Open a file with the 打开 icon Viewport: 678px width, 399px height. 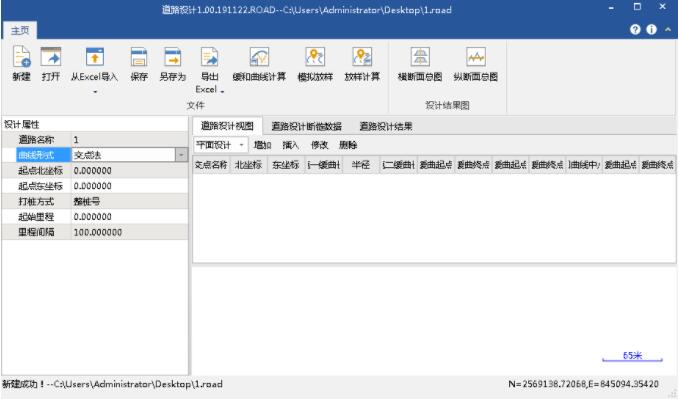point(51,57)
